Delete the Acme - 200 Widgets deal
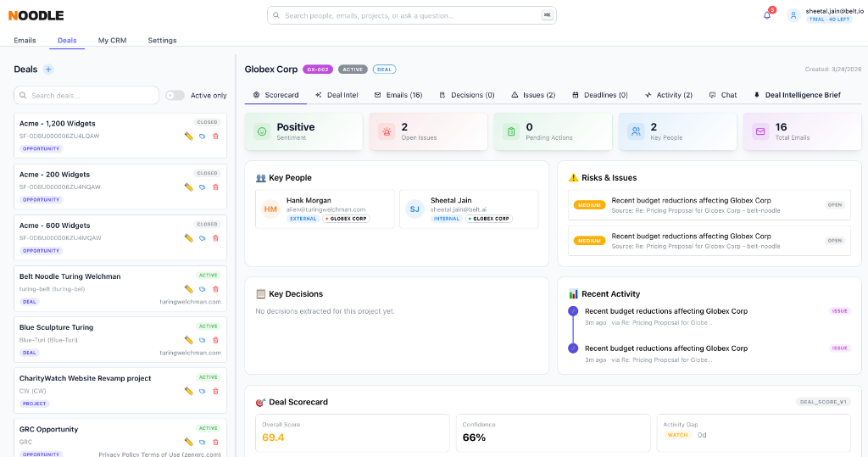The width and height of the screenshot is (868, 457). point(216,187)
